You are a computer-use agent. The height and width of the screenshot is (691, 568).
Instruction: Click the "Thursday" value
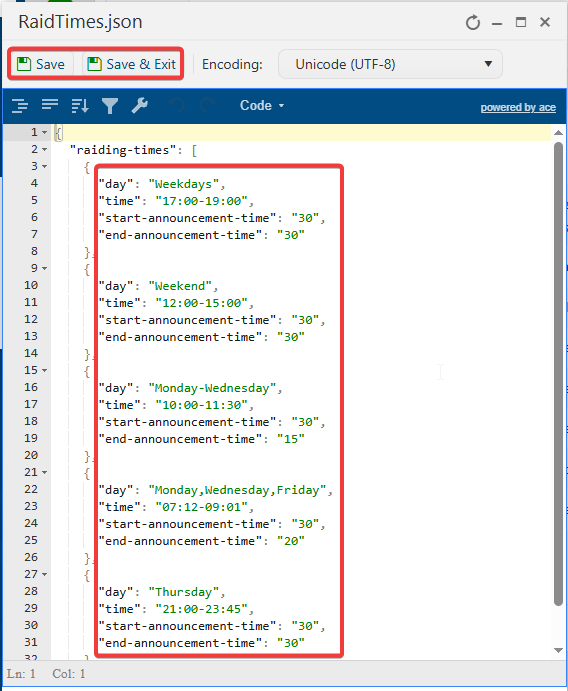[x=184, y=592]
